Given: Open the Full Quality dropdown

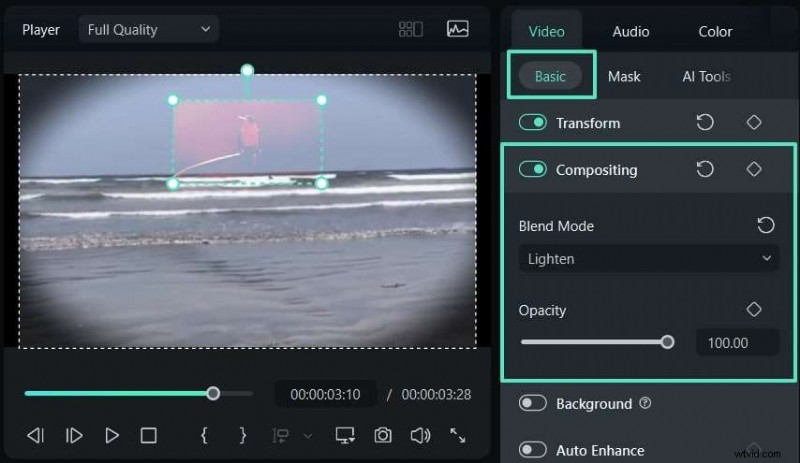Looking at the screenshot, I should coord(148,30).
